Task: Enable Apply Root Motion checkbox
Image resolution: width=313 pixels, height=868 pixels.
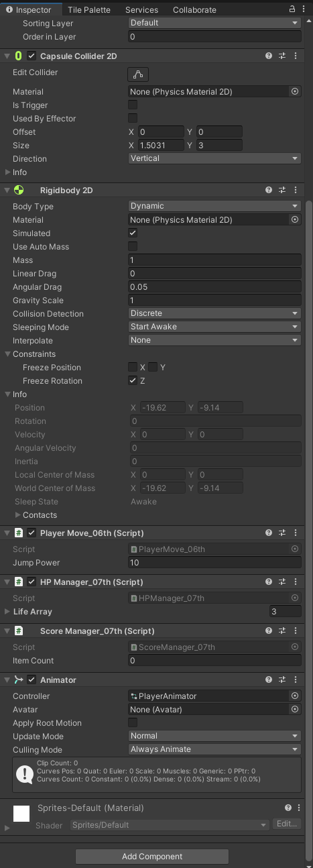Action: (133, 722)
